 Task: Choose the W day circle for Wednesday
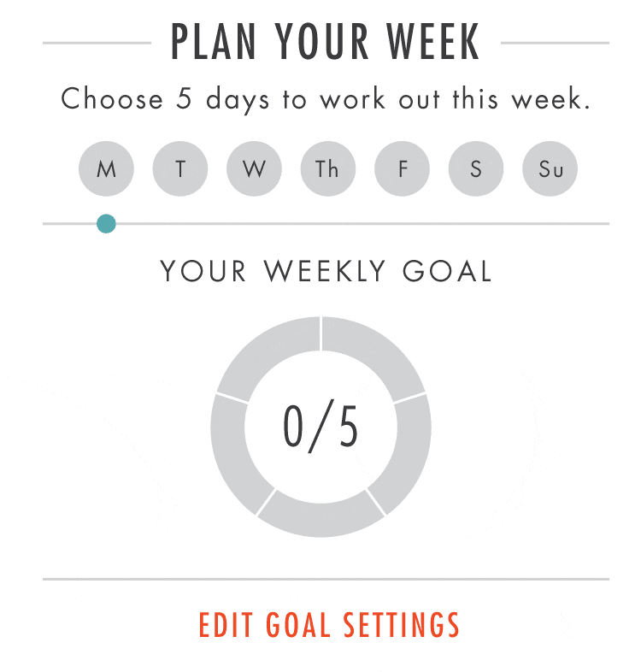point(254,168)
